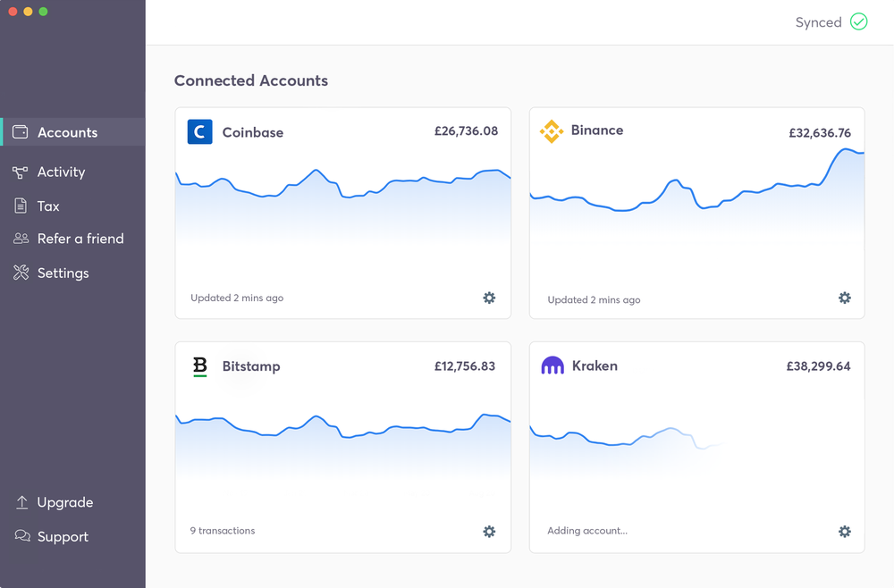Go to the Accounts section
This screenshot has width=894, height=588.
point(73,131)
